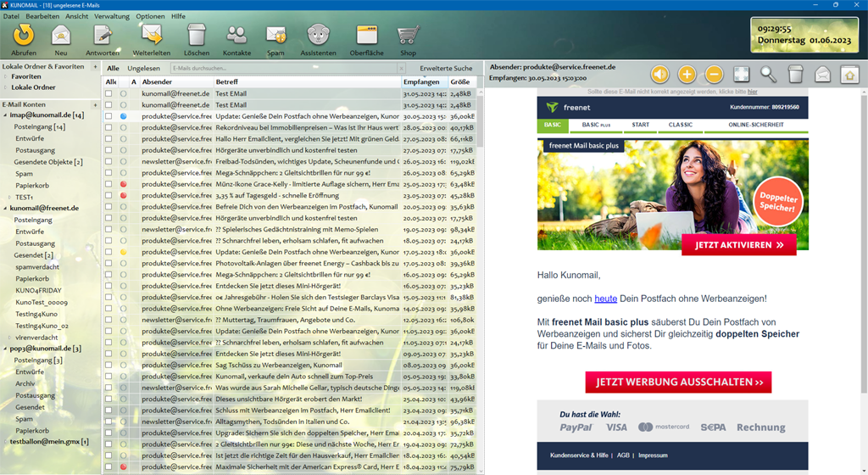Delete email with Löschen toolbar icon

tap(196, 36)
